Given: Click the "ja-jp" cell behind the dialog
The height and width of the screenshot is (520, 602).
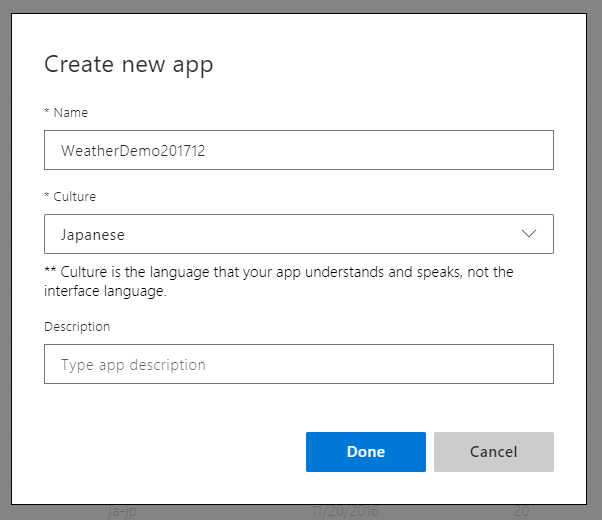Looking at the screenshot, I should pyautogui.click(x=122, y=511).
